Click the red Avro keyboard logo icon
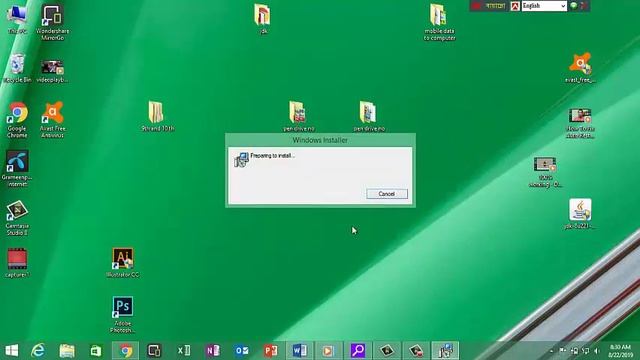 click(515, 6)
